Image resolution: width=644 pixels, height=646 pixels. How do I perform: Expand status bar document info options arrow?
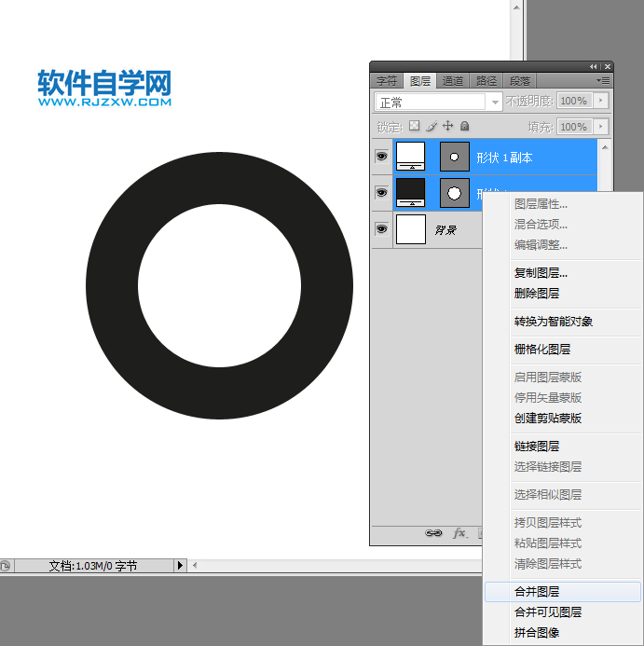(180, 566)
